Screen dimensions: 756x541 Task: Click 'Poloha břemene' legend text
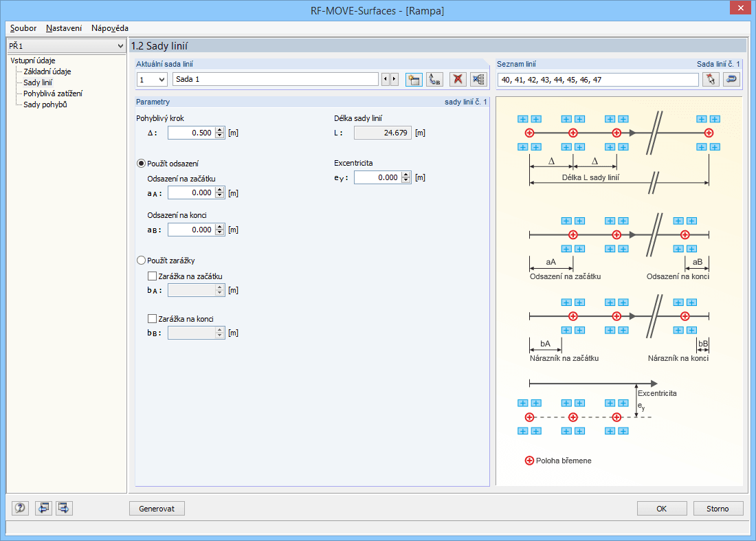(x=564, y=461)
